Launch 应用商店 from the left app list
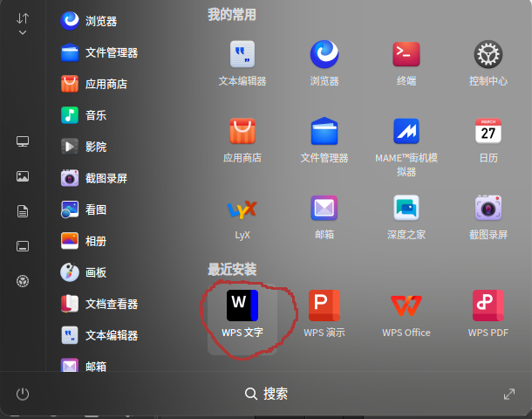 [x=94, y=84]
